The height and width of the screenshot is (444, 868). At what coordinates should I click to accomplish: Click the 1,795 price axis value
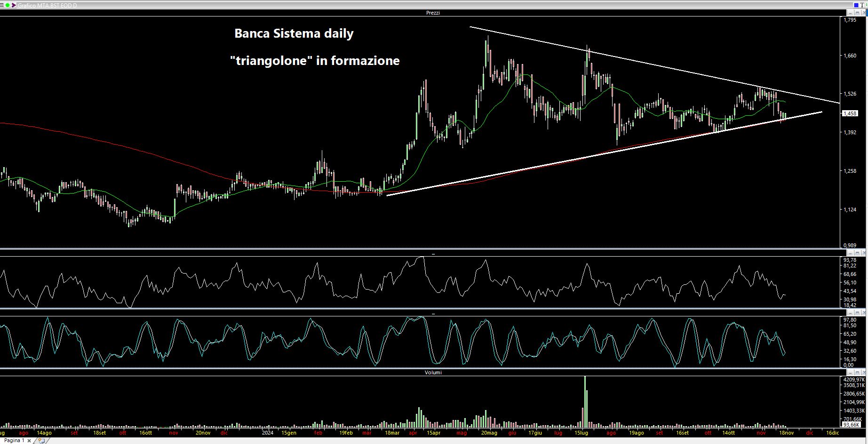point(850,20)
